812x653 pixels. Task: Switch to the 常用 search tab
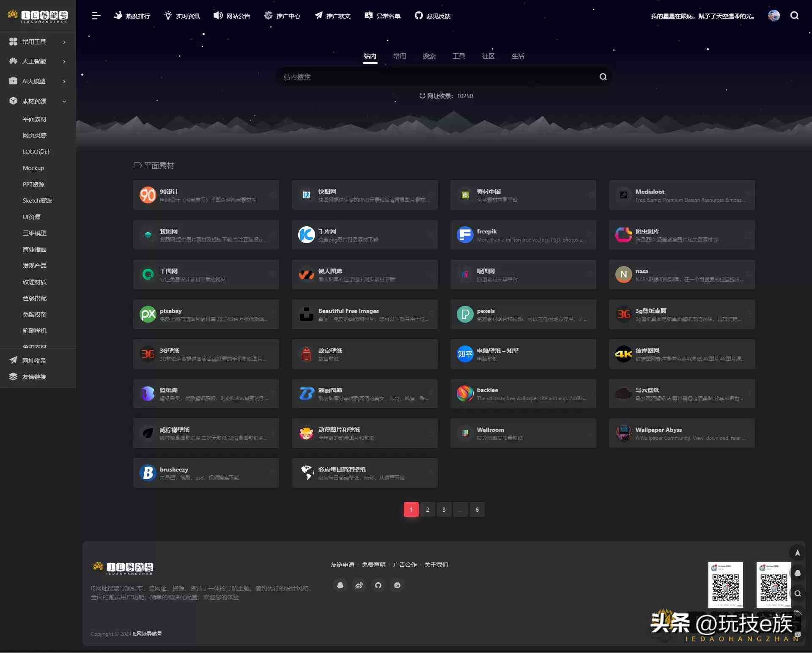click(x=400, y=56)
